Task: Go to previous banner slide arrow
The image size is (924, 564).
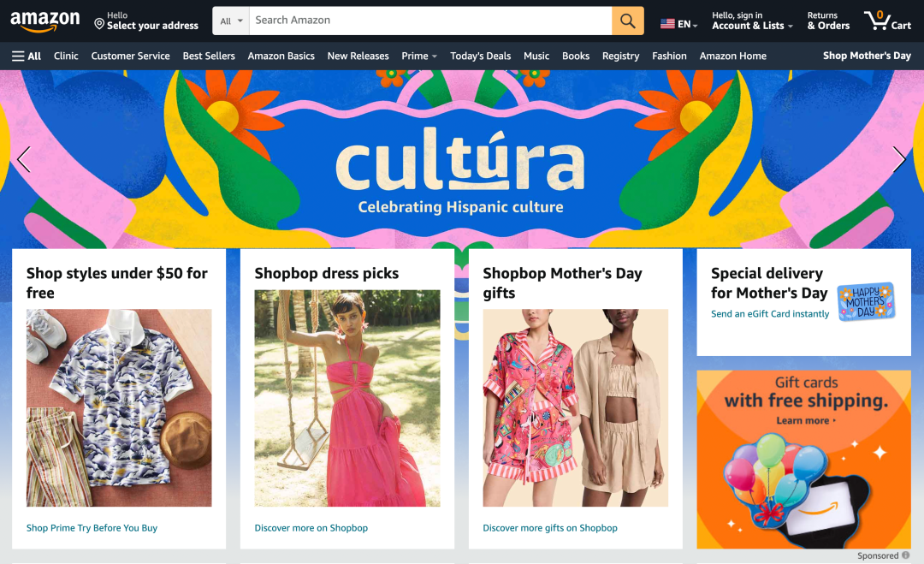Action: click(24, 159)
